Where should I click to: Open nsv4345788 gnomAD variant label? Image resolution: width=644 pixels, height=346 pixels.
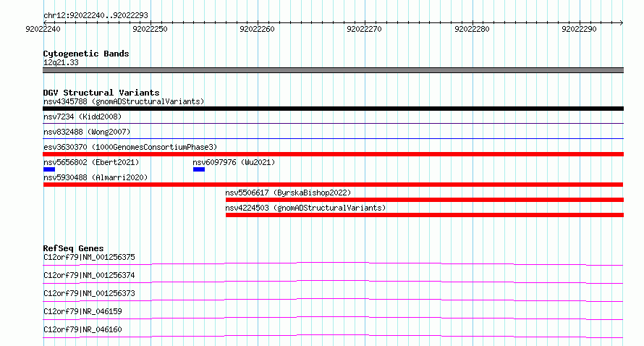coord(124,101)
